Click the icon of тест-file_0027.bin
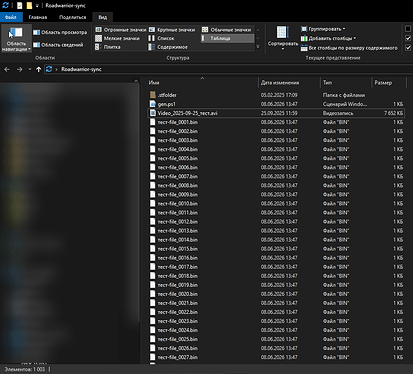413x374 pixels. tap(153, 357)
